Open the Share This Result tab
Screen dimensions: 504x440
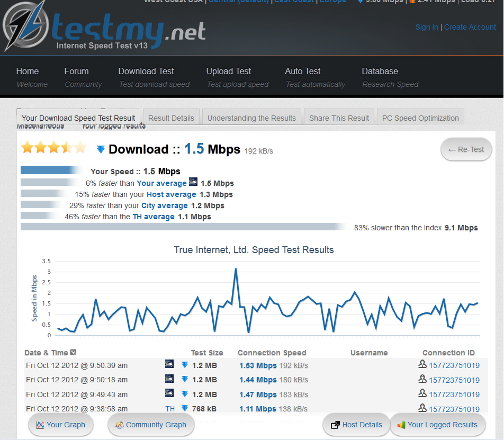(339, 118)
